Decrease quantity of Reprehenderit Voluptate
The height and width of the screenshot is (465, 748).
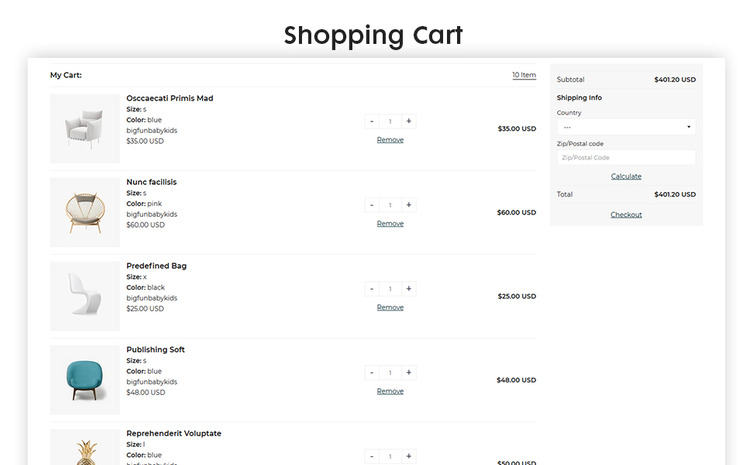coord(372,456)
